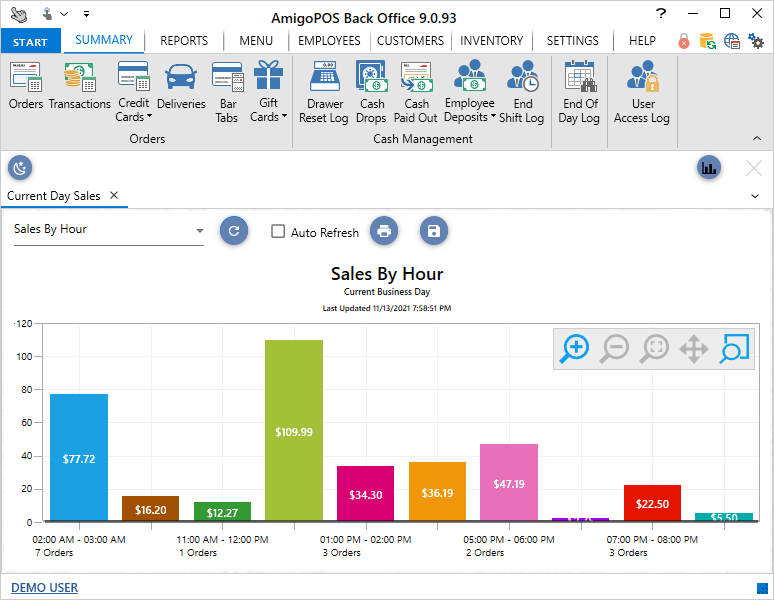Select the SUMMARY tab
The image size is (774, 600).
click(x=104, y=40)
